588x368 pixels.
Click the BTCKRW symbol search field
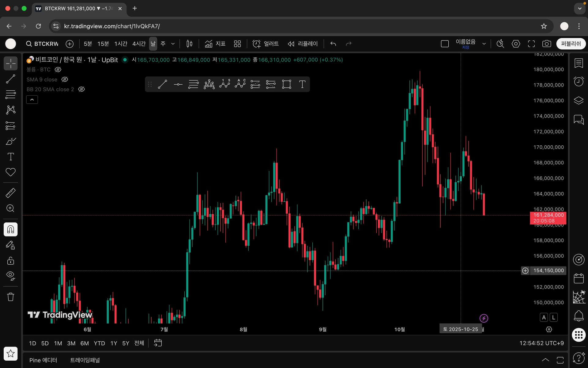[43, 44]
